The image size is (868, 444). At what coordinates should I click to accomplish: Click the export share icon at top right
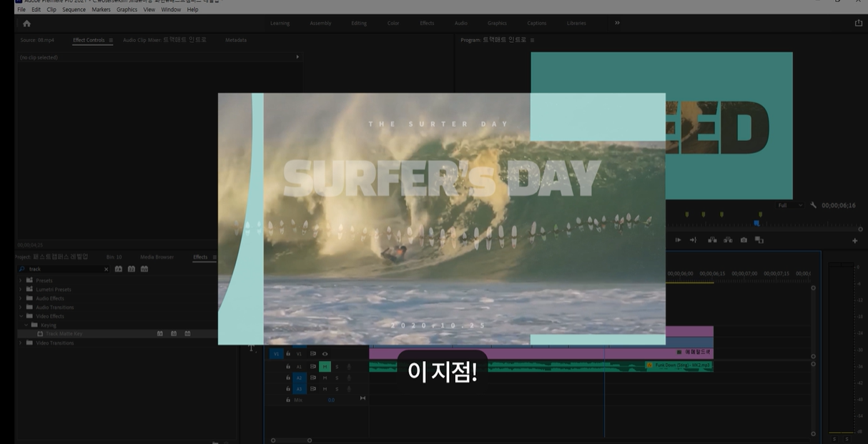(x=858, y=23)
